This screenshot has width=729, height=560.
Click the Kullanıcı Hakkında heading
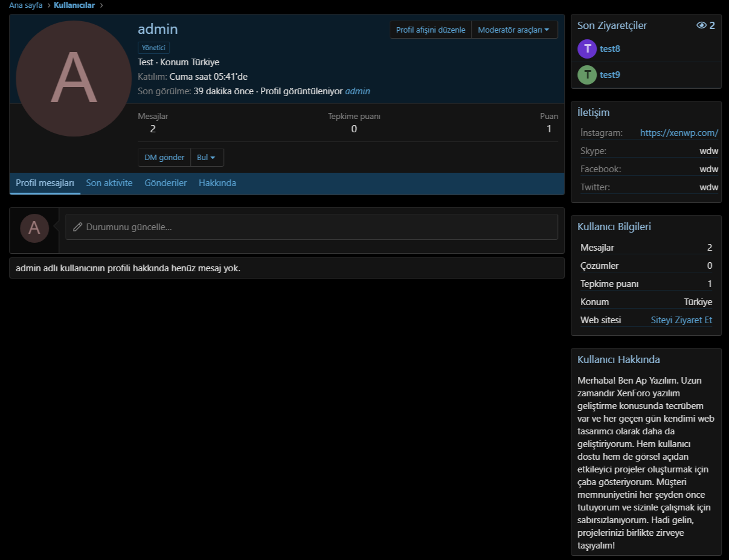click(618, 359)
